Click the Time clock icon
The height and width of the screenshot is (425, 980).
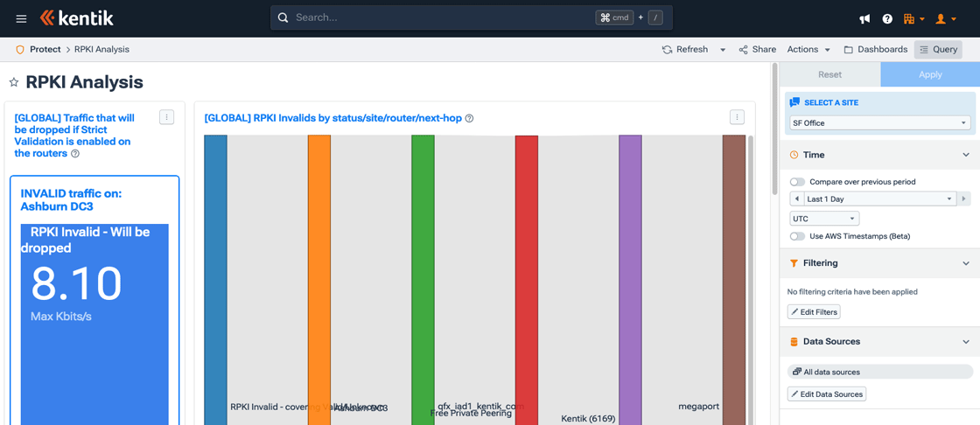[794, 155]
